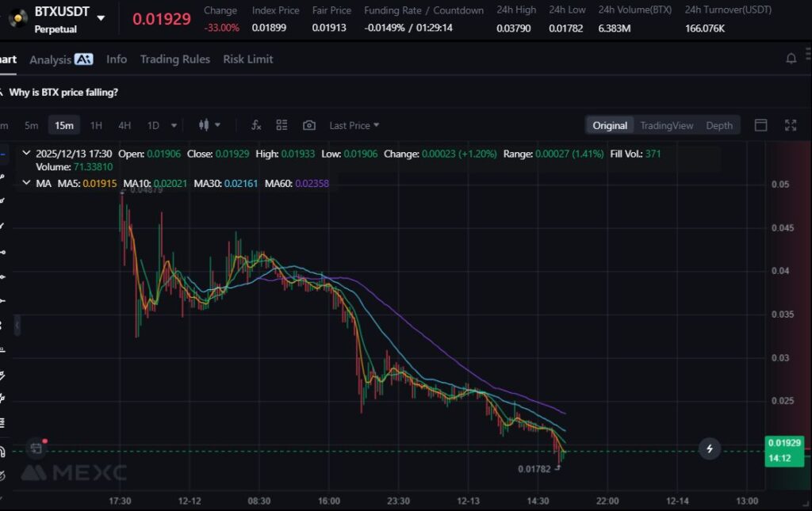Collapse the MA indicator legend row
Viewport: 812px width, 511px height.
[27, 183]
